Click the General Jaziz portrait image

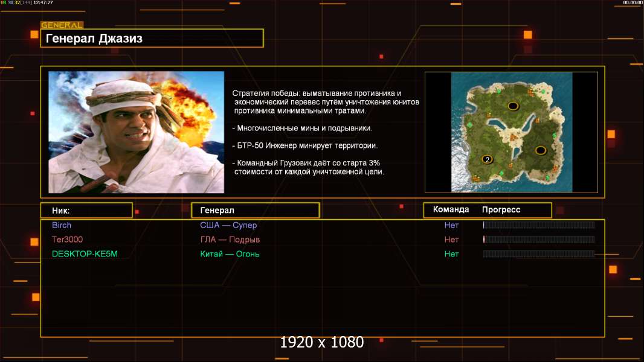tap(137, 132)
